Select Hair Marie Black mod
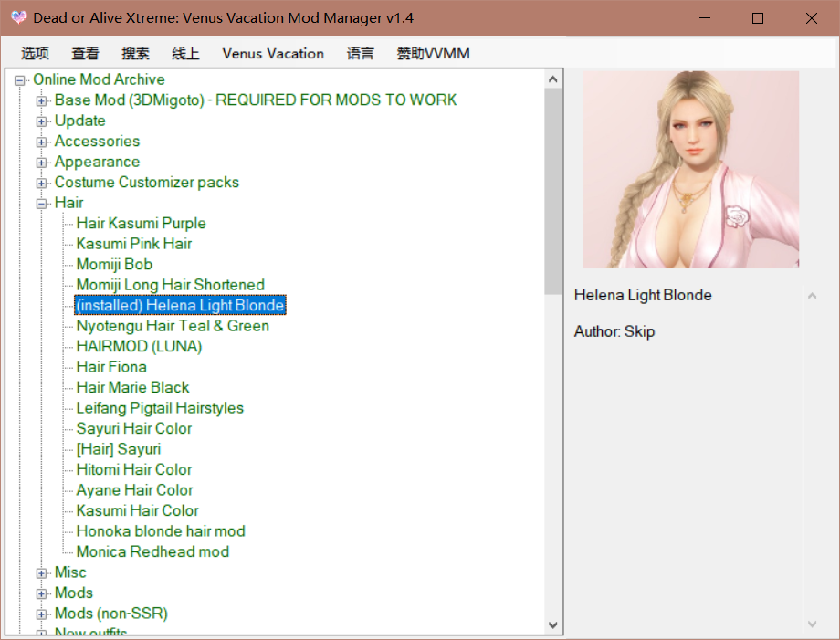Image resolution: width=840 pixels, height=640 pixels. pos(133,387)
